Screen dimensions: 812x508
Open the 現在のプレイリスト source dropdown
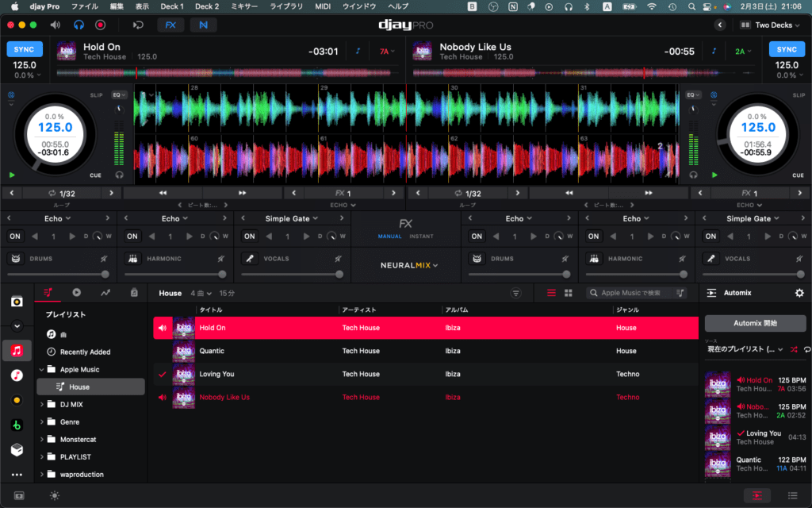745,349
